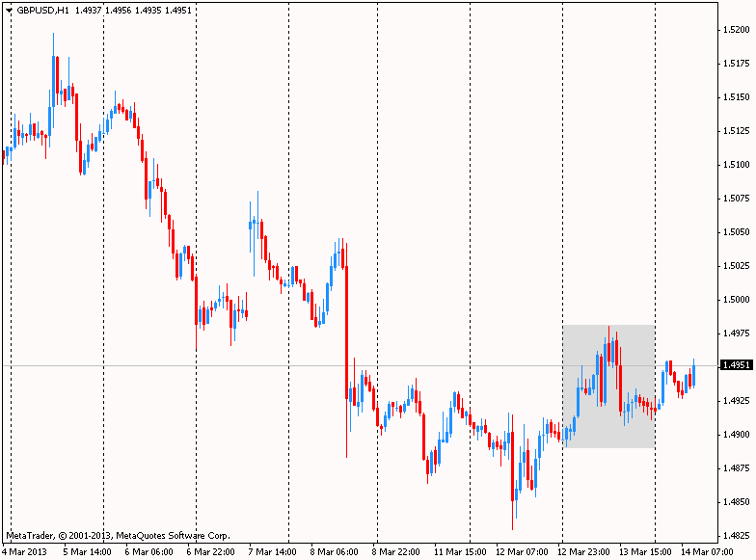Screen dimensions: 756x560
Task: Click the 1.4900 price axis label
Action: [737, 434]
